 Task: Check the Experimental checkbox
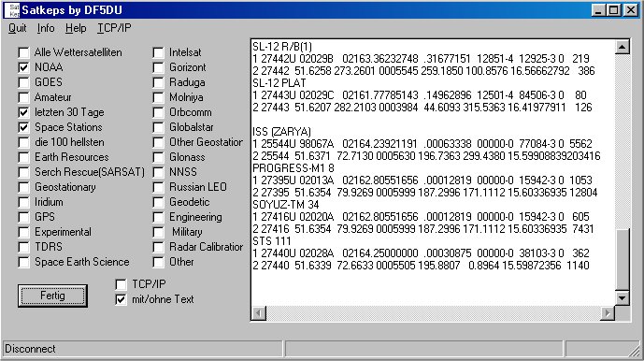(x=23, y=232)
